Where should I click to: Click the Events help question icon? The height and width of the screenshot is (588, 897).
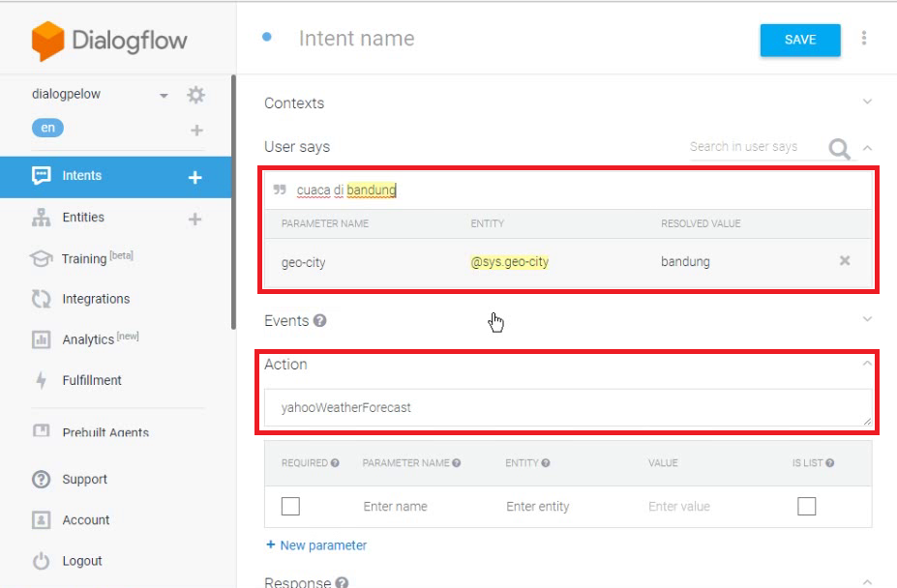click(320, 321)
